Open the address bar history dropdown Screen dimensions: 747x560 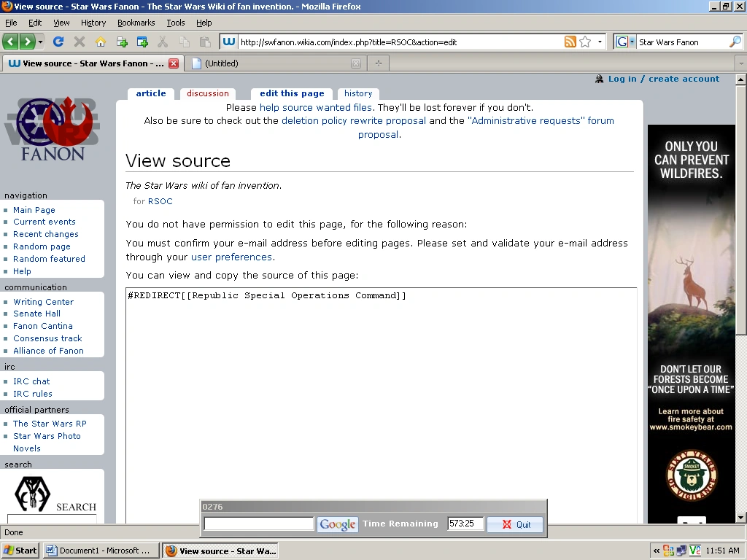600,42
